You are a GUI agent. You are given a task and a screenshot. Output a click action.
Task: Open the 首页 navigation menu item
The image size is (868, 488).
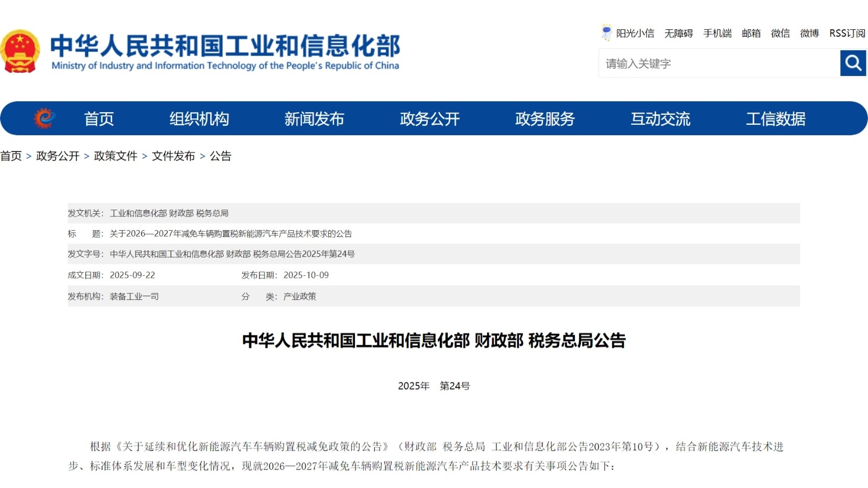99,119
